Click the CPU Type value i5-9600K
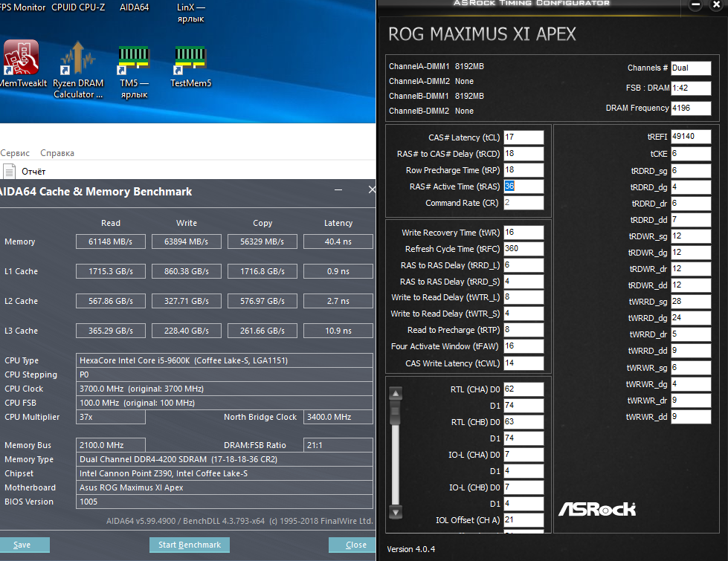The width and height of the screenshot is (728, 561). coord(225,360)
